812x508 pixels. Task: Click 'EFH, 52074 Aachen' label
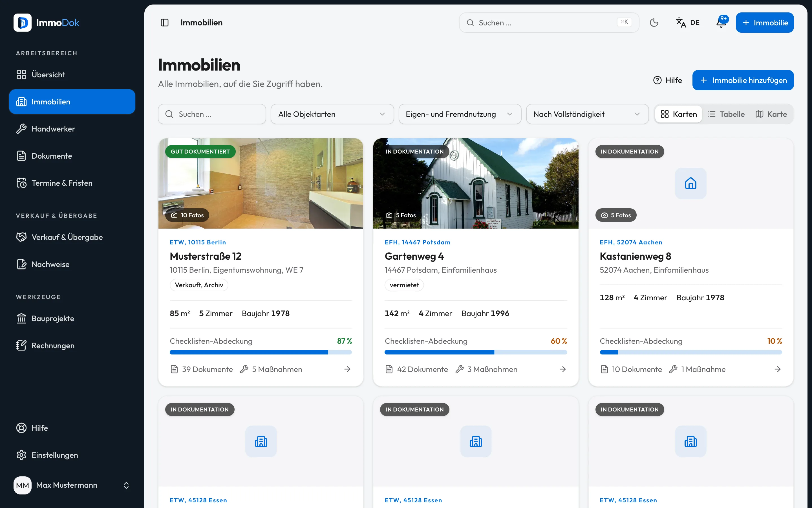631,242
